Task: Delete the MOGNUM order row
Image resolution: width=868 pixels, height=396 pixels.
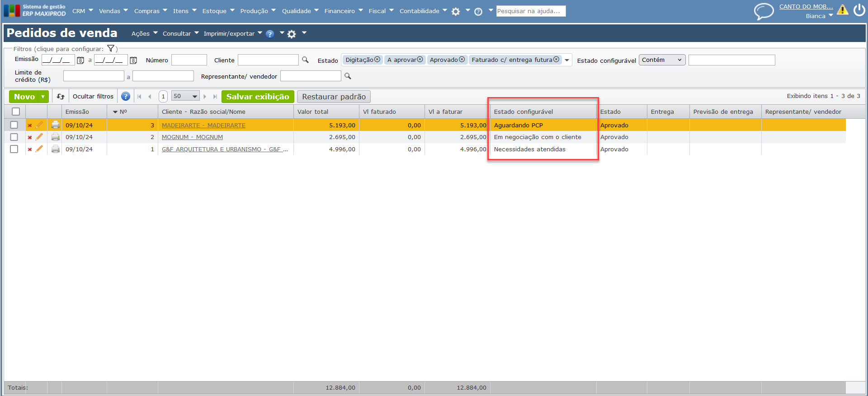Action: (30, 137)
